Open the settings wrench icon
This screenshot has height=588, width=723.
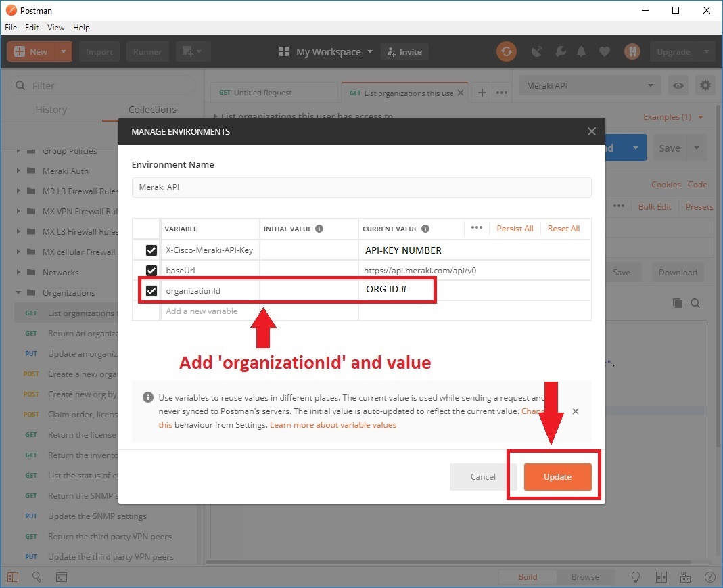click(x=560, y=51)
